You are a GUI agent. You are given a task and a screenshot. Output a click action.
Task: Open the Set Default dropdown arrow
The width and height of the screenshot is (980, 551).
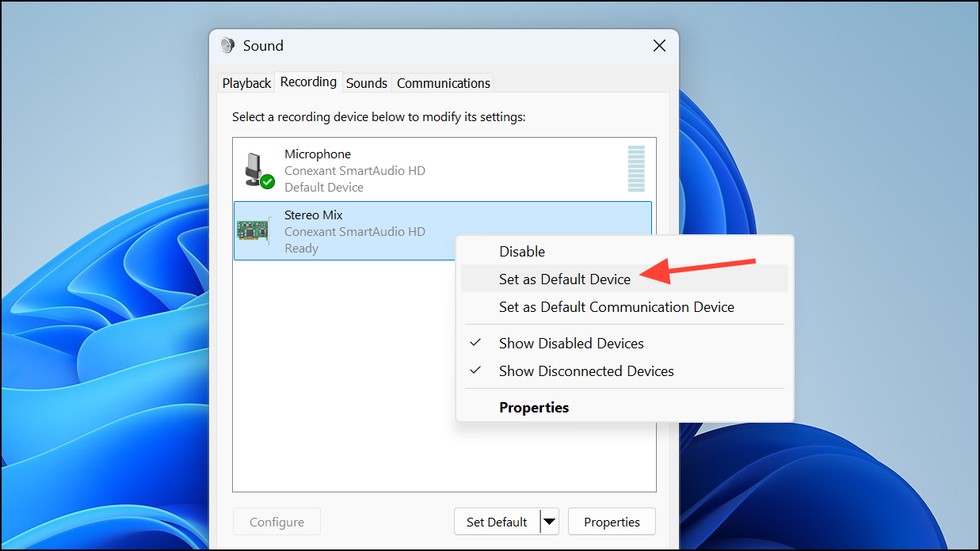[549, 521]
